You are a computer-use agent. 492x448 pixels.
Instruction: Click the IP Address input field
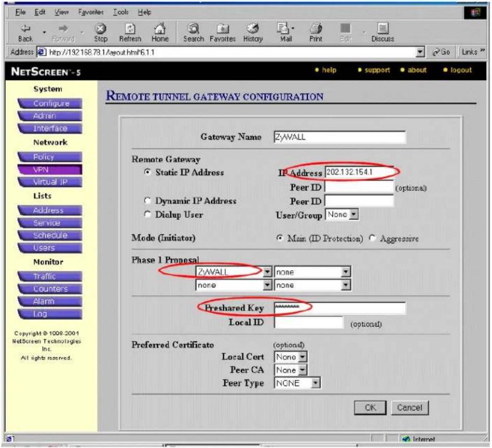point(359,172)
